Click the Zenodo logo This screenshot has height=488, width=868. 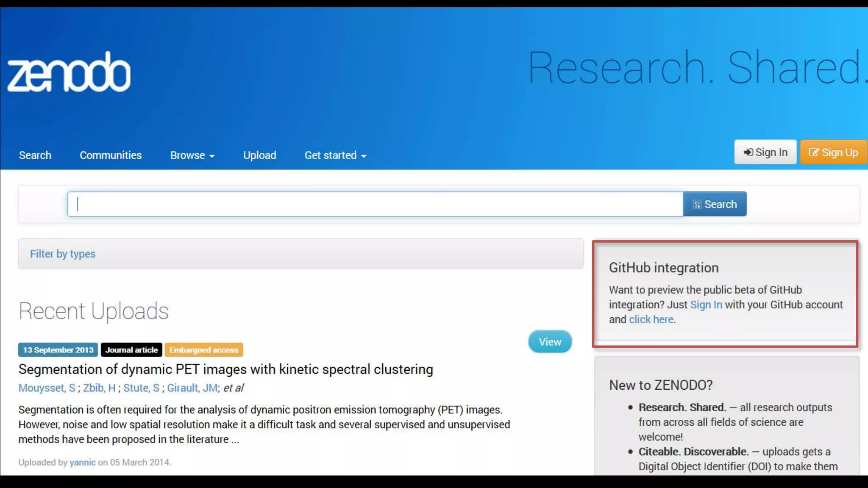point(69,72)
